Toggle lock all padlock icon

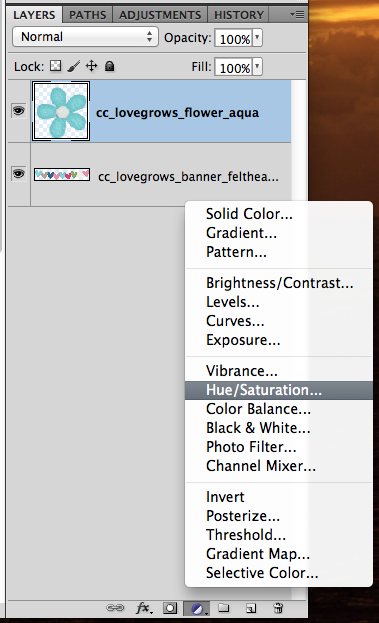(x=110, y=66)
